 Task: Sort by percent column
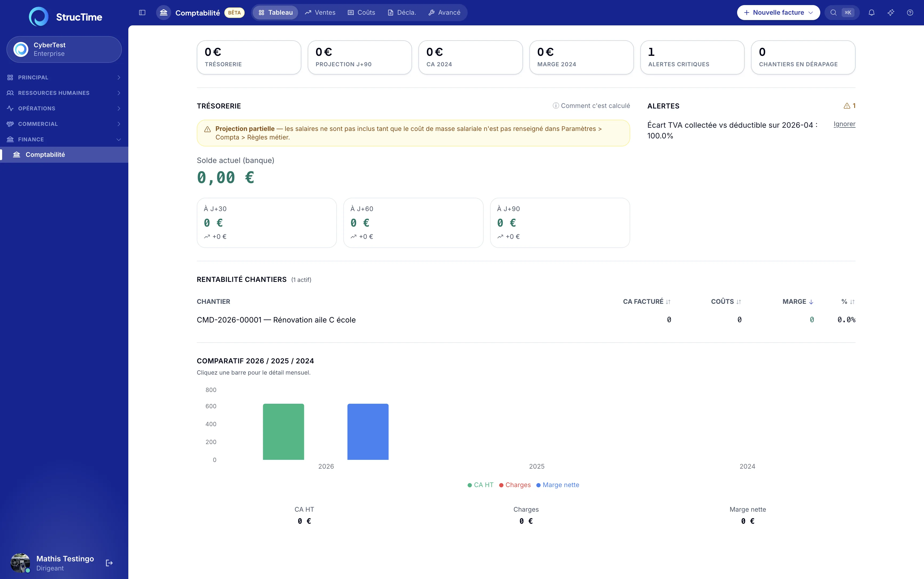coord(848,302)
